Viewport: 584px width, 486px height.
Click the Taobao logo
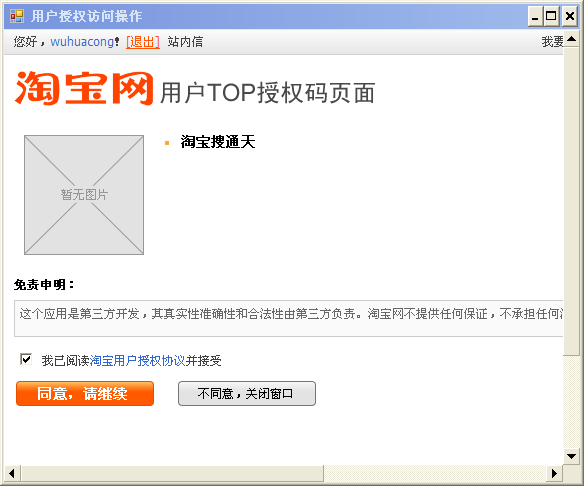[x=84, y=89]
